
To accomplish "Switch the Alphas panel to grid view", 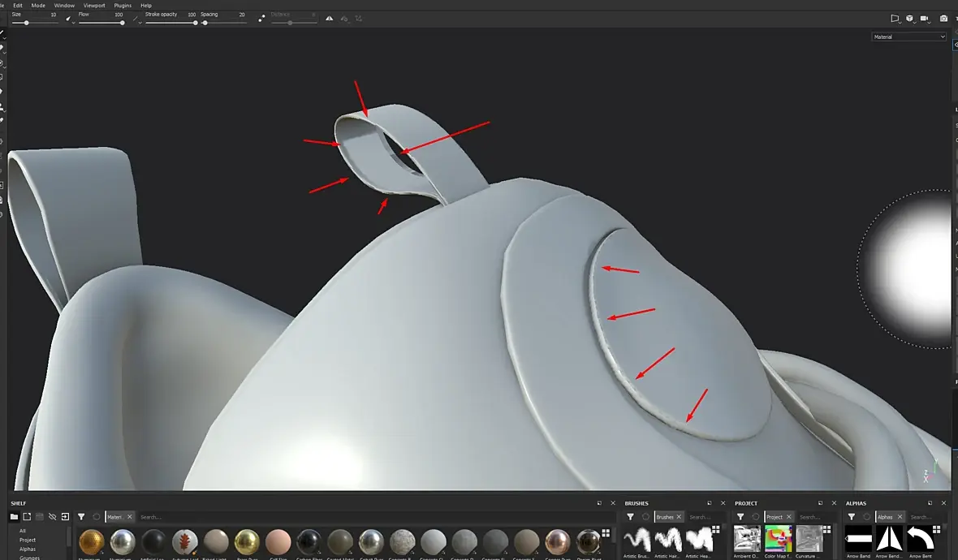I will click(x=937, y=529).
